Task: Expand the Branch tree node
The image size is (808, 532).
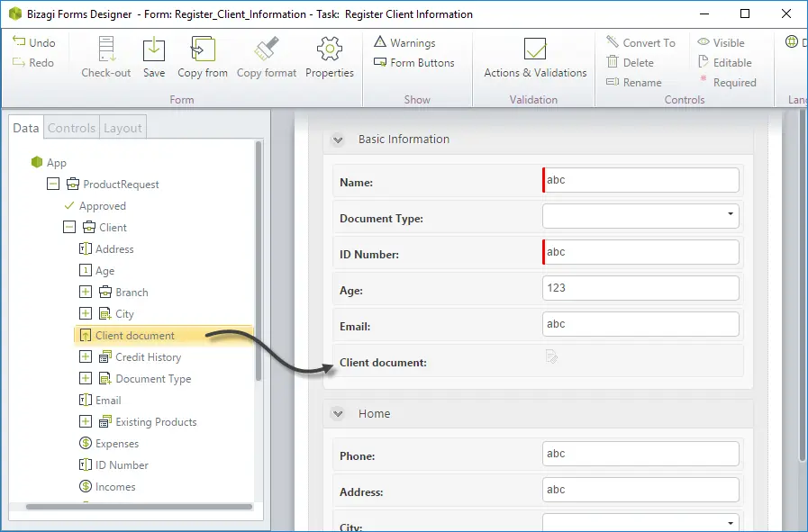Action: (x=86, y=292)
